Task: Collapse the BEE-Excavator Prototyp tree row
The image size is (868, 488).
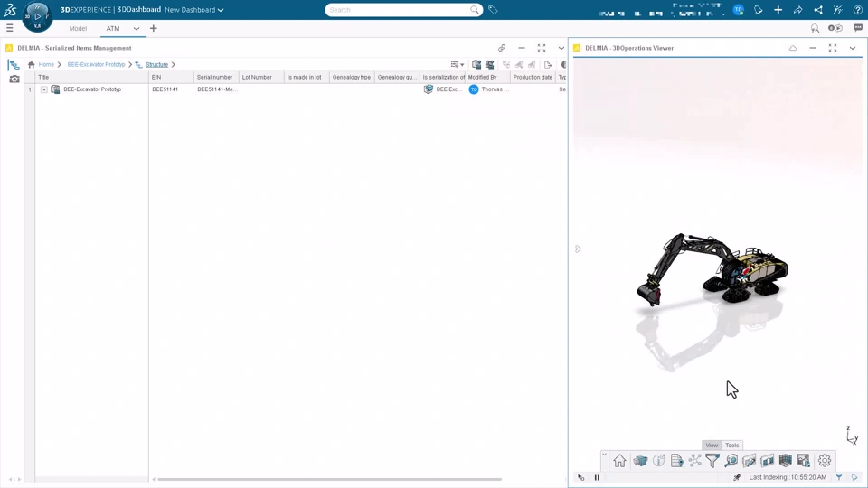Action: [x=43, y=89]
